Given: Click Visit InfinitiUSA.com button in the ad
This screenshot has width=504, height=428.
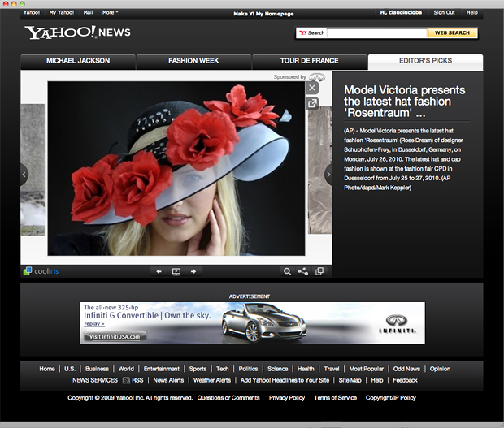Looking at the screenshot, I should tap(115, 336).
